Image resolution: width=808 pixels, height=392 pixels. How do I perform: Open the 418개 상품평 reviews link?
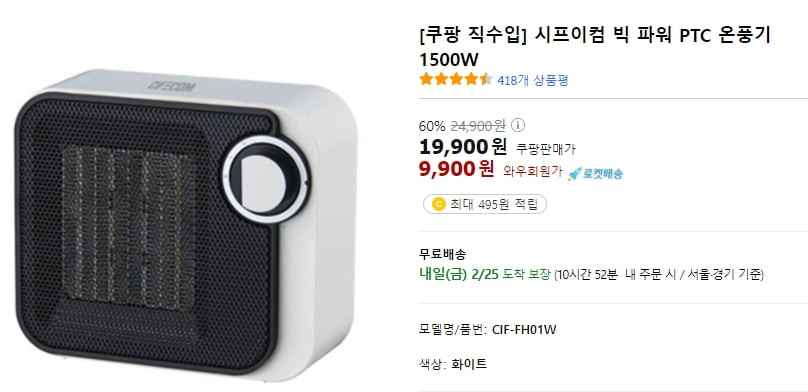[532, 80]
